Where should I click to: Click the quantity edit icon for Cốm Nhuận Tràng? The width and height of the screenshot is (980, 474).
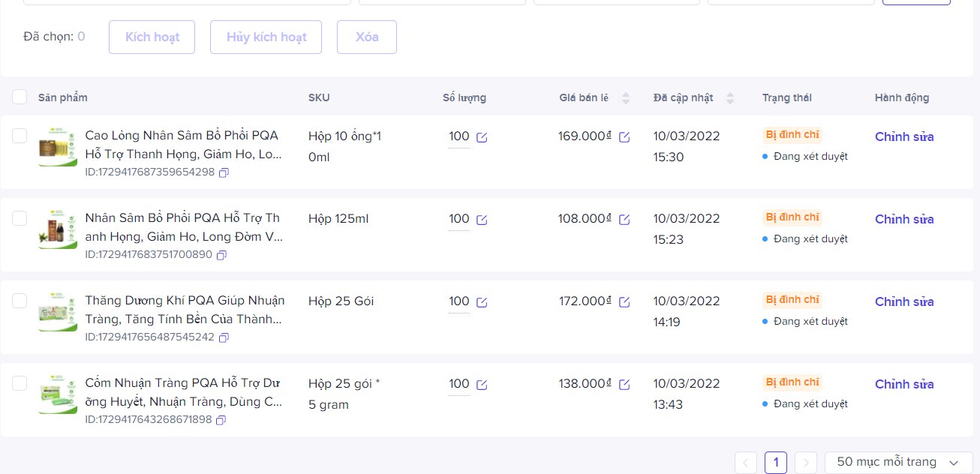pos(481,385)
